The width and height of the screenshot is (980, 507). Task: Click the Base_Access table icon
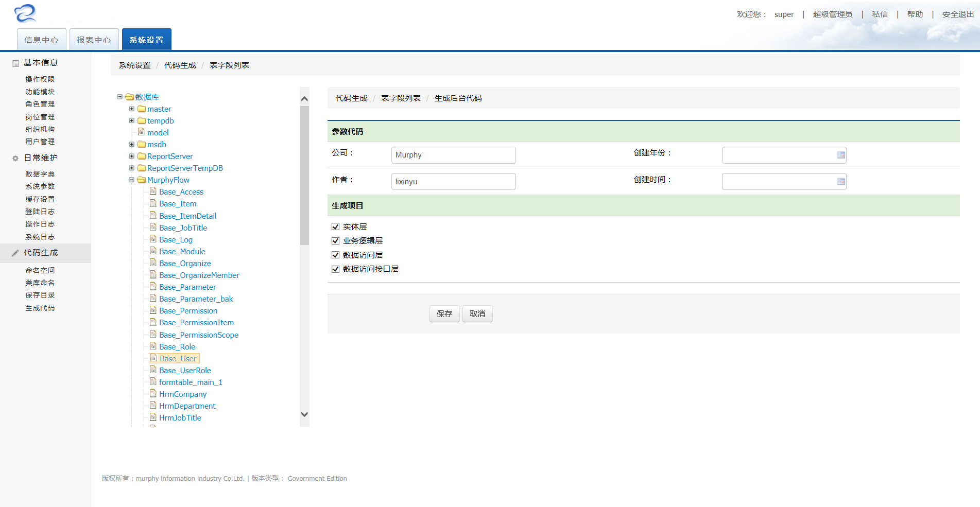click(x=153, y=191)
